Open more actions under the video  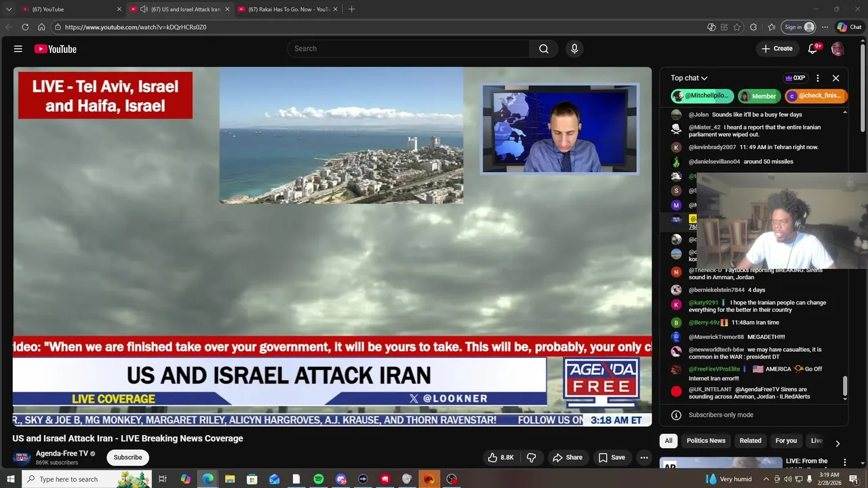[x=644, y=457]
